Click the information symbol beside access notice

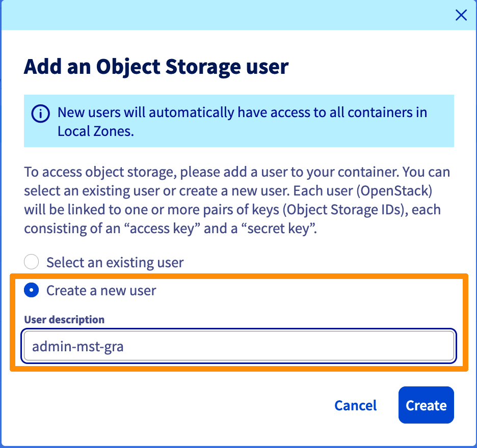click(40, 114)
